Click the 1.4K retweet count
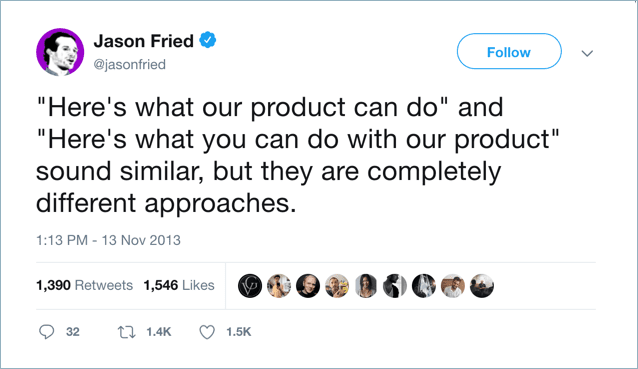Image resolution: width=638 pixels, height=369 pixels. [159, 332]
